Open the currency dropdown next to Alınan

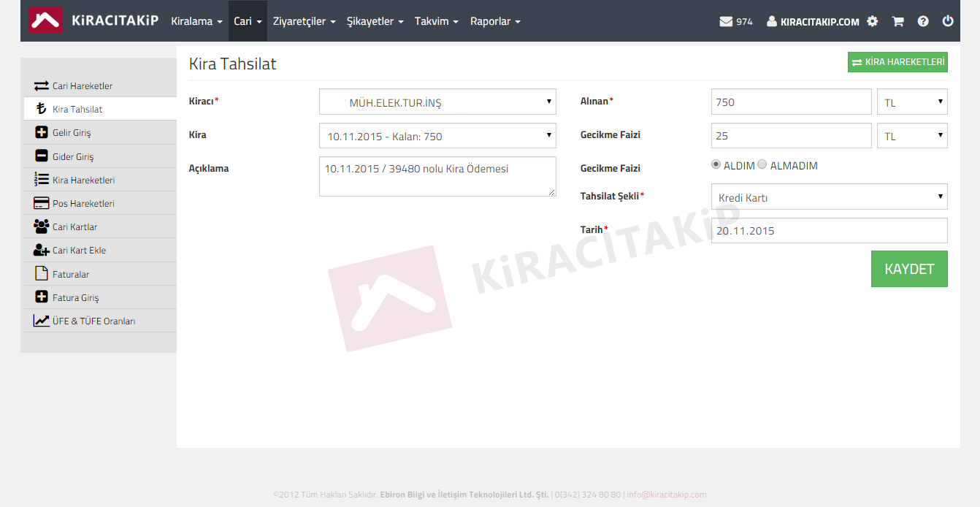coord(912,102)
